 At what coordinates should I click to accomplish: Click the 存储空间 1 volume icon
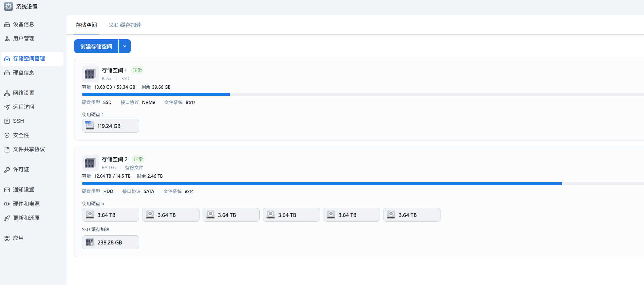click(90, 74)
